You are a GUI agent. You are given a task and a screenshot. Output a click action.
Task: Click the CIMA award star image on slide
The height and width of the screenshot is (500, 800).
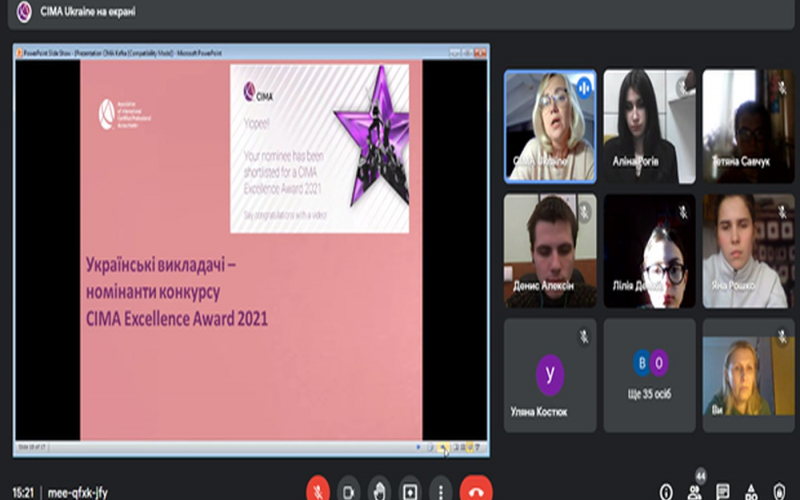[372, 136]
